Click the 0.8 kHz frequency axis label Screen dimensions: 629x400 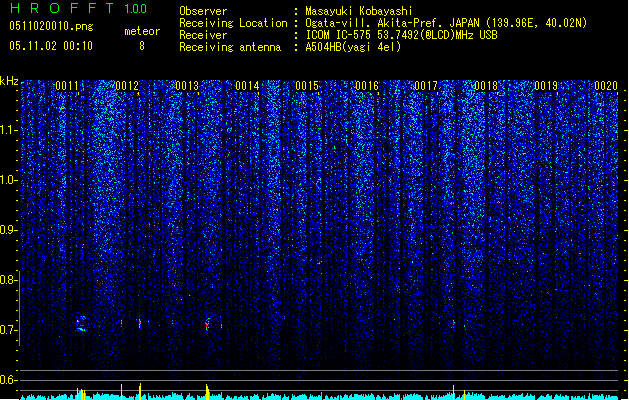click(x=8, y=280)
